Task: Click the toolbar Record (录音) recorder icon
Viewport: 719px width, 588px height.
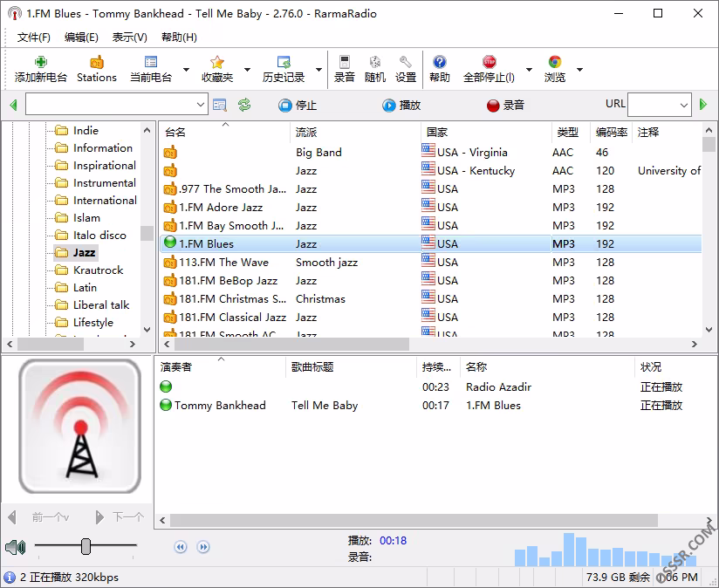Action: pyautogui.click(x=345, y=62)
